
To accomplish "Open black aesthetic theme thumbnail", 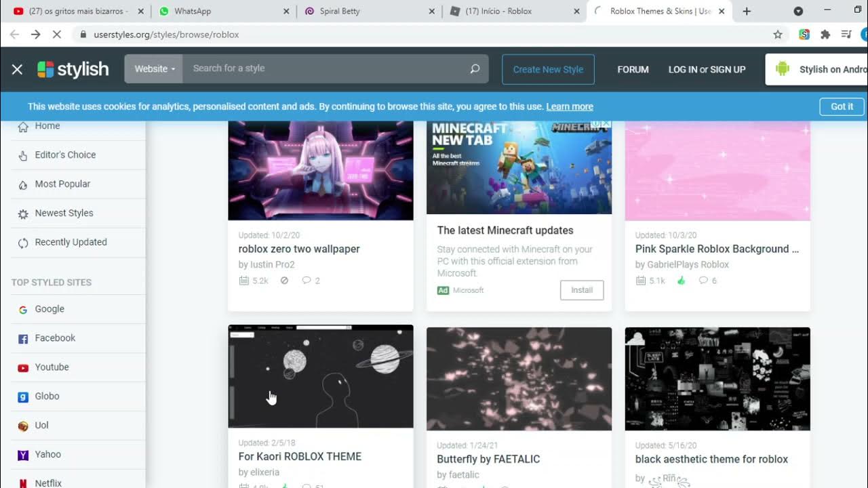I will [717, 379].
